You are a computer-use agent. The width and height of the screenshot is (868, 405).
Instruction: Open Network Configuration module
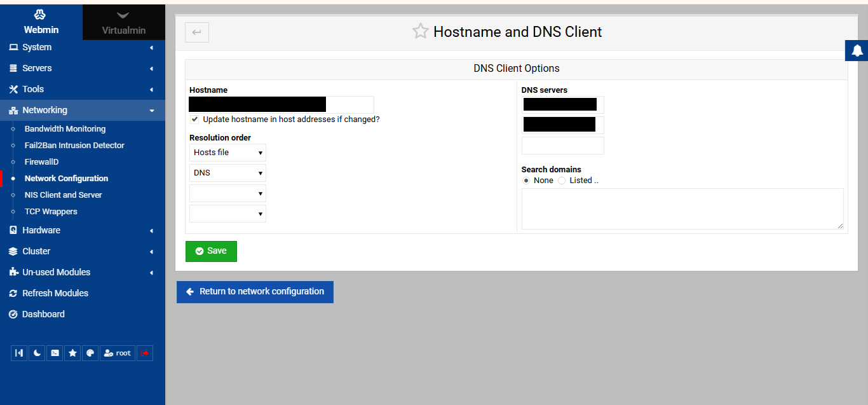click(66, 178)
